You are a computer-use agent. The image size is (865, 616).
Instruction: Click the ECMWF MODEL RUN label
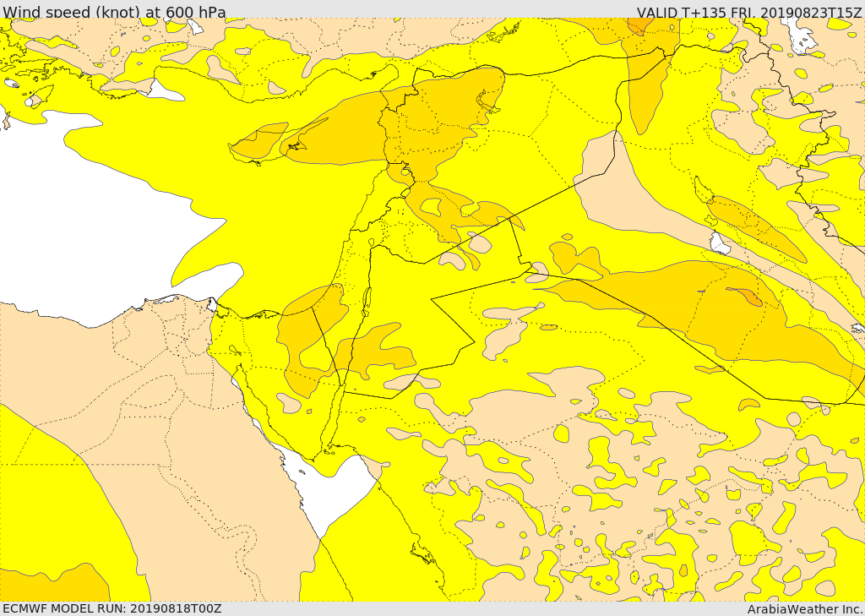point(112,608)
